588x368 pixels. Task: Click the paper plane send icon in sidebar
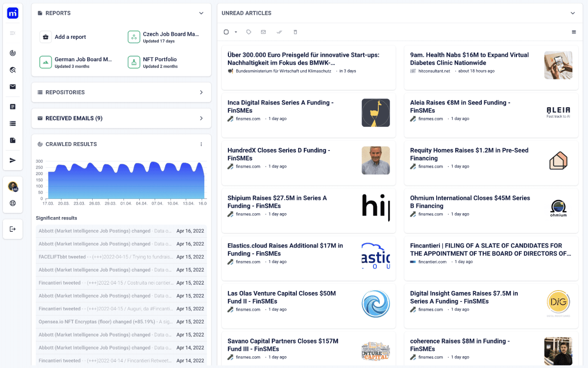click(13, 160)
